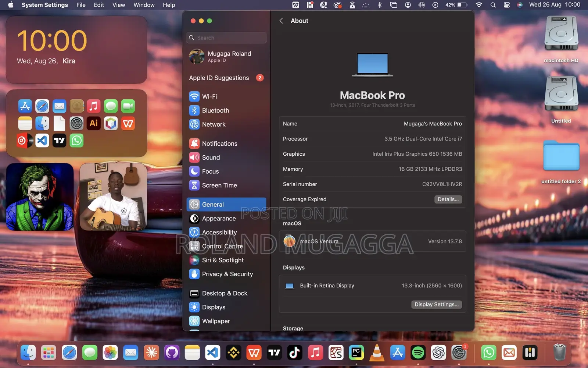Viewport: 588px width, 368px height.
Task: Open Accessibility settings
Action: point(226,233)
